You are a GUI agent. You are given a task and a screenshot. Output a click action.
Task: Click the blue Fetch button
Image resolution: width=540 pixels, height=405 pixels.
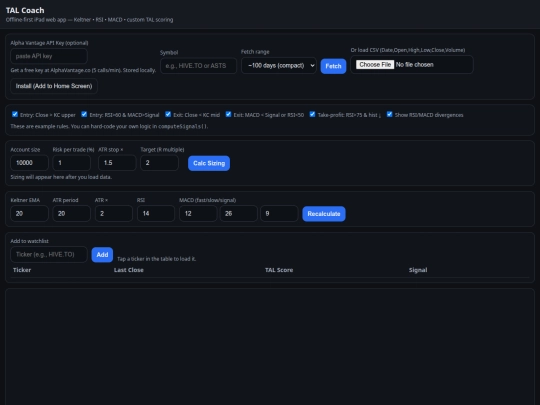(333, 66)
